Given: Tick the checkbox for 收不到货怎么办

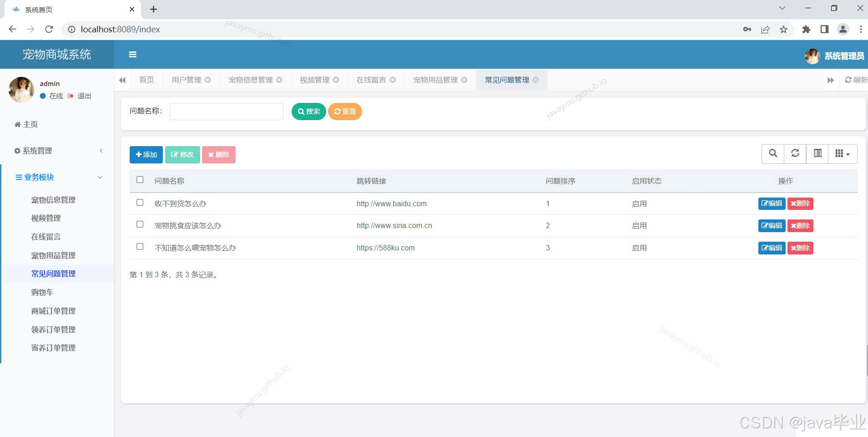Looking at the screenshot, I should pos(140,203).
